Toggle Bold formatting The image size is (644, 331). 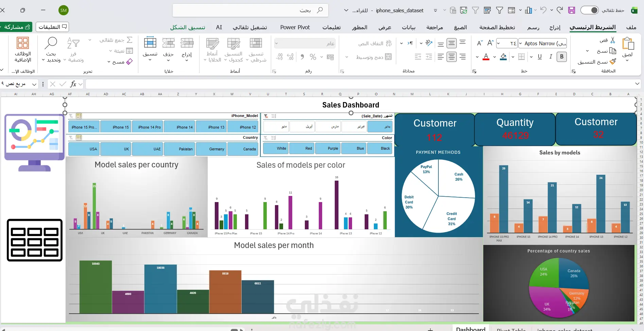562,57
